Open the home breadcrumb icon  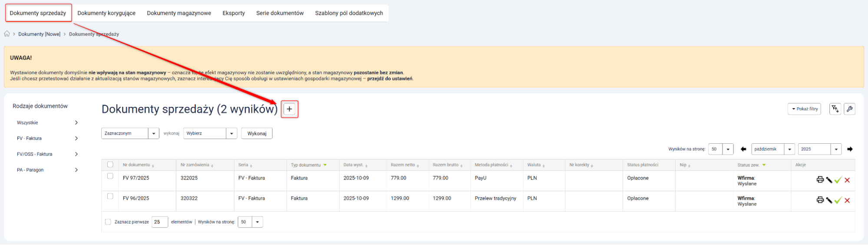click(x=7, y=34)
